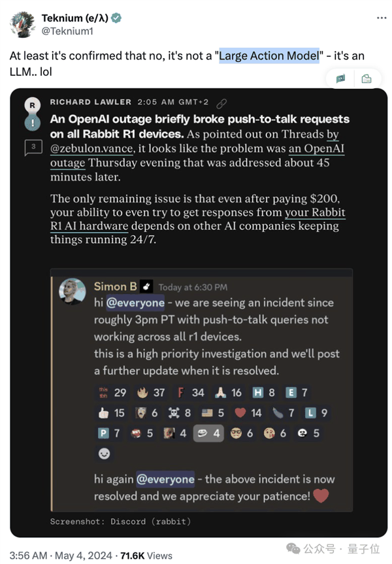The image size is (392, 564).
Task: Open the three-dot more options menu
Action: point(381,18)
